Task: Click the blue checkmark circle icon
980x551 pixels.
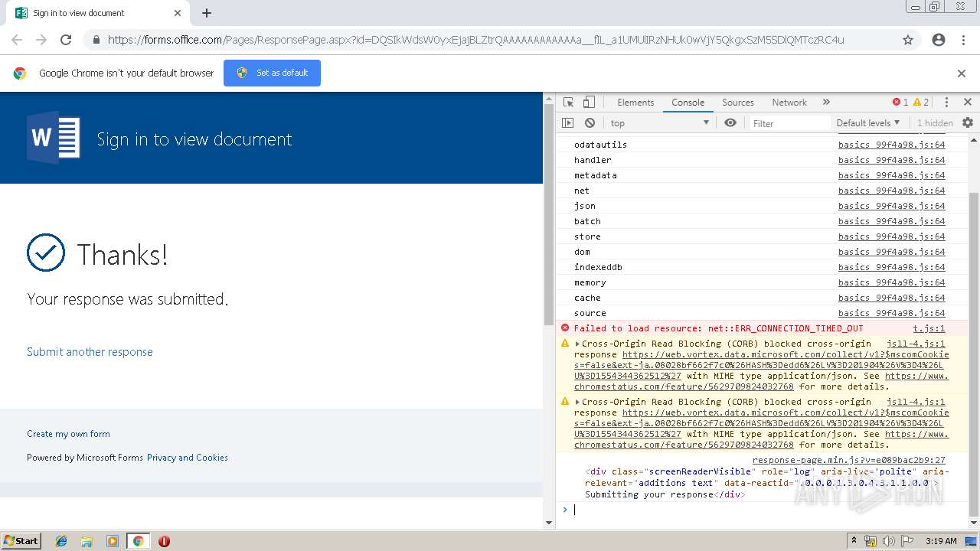Action: pos(46,253)
